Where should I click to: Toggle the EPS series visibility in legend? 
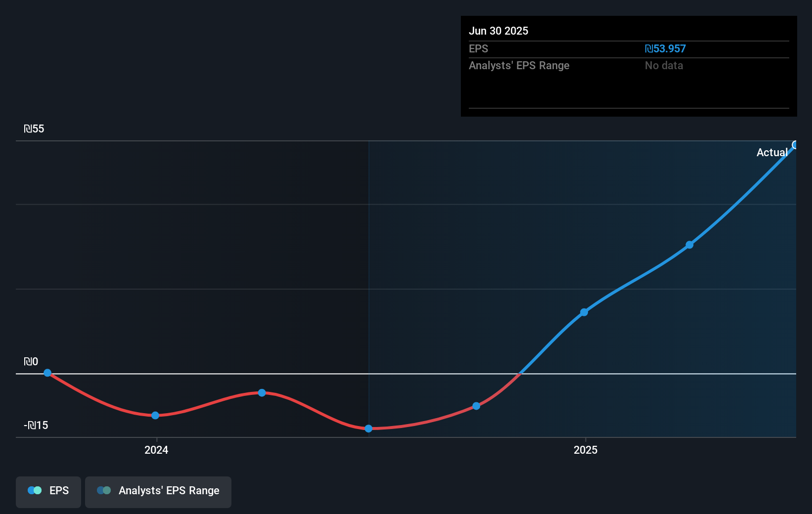(48, 491)
